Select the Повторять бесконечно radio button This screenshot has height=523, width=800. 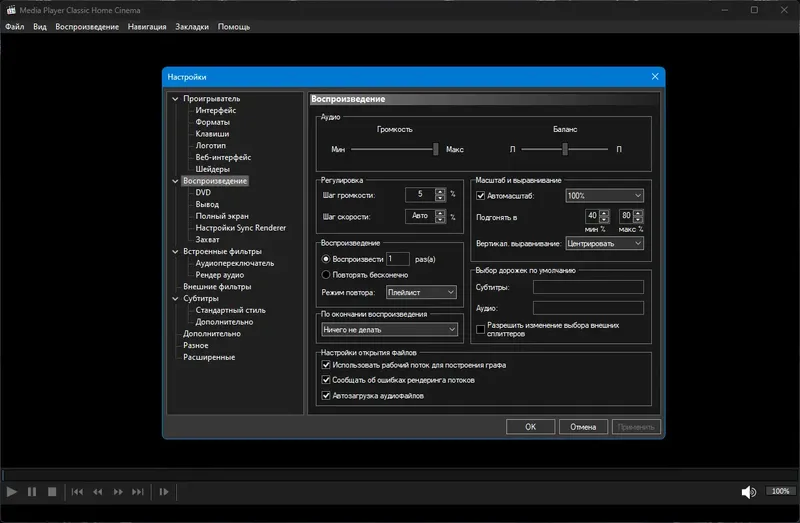[326, 273]
